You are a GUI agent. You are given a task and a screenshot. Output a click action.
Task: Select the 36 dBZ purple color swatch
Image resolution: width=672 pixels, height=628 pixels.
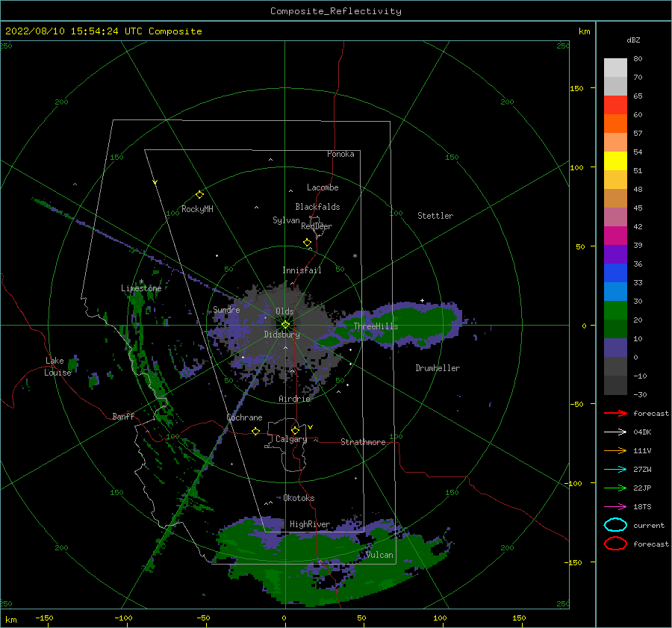point(615,254)
